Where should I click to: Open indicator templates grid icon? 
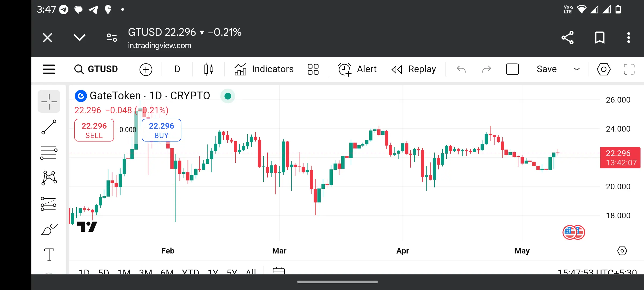pyautogui.click(x=313, y=69)
